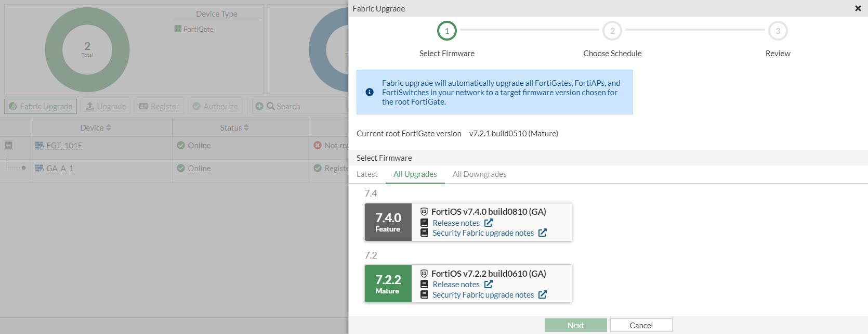
Task: Open 7.4.0 Release notes external link icon
Action: tap(489, 223)
